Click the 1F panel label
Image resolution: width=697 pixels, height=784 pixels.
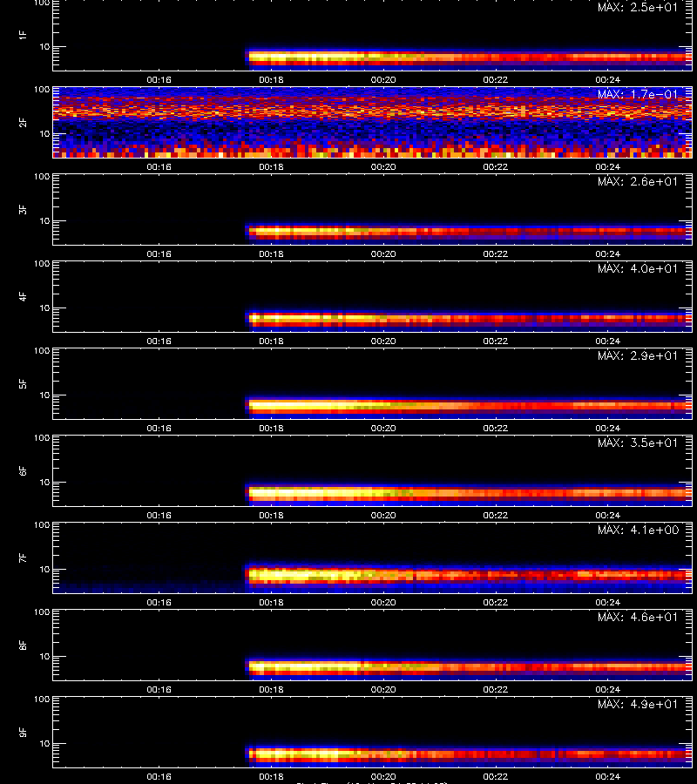click(x=23, y=35)
